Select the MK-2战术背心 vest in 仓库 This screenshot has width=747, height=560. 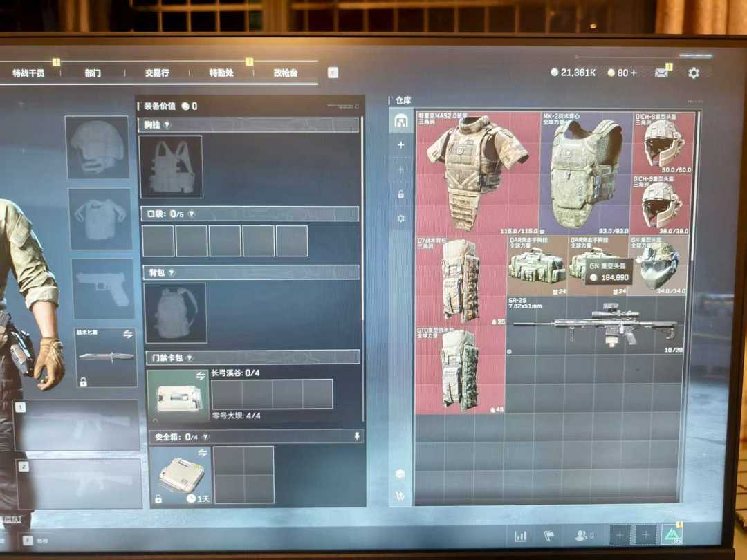586,174
